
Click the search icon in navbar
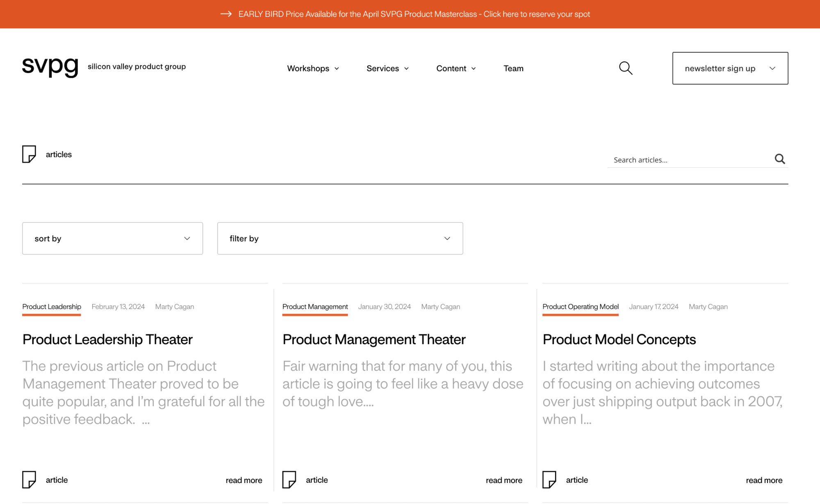626,68
